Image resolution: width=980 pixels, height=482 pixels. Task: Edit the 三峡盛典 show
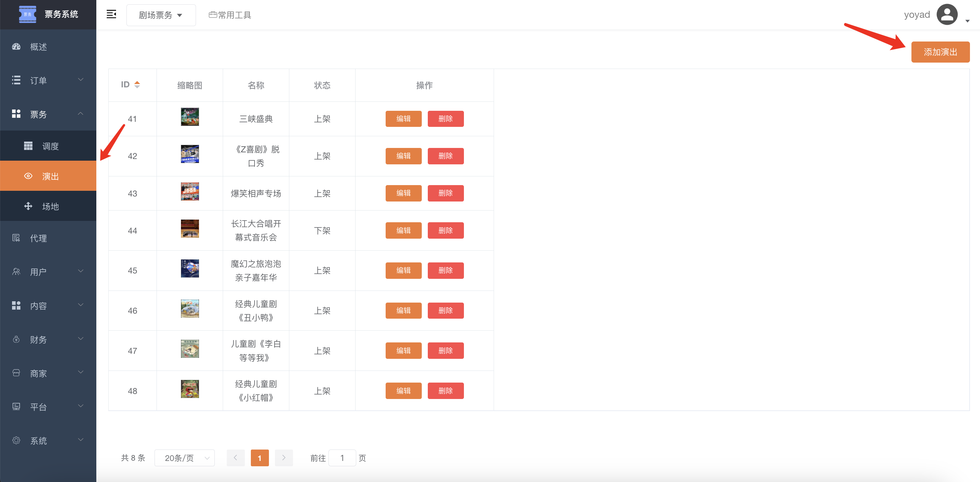[x=404, y=119]
